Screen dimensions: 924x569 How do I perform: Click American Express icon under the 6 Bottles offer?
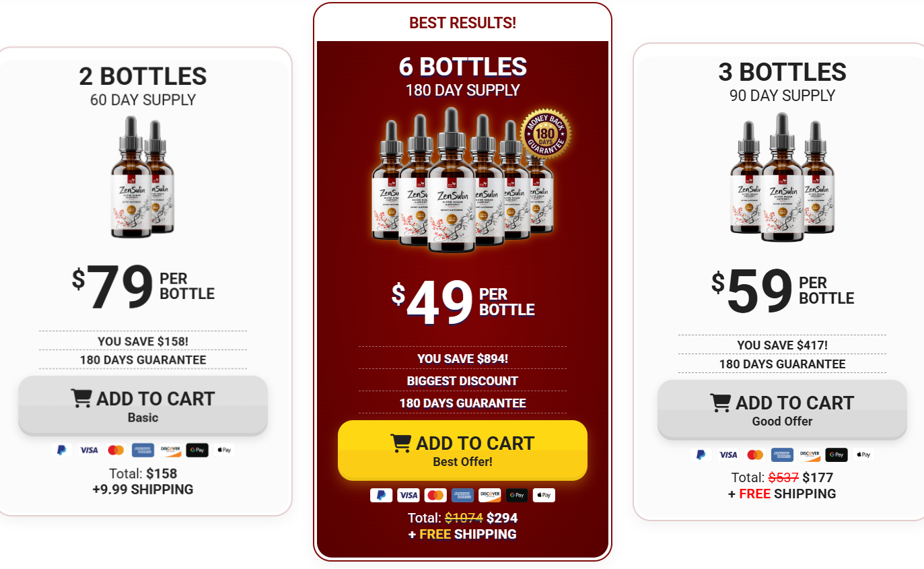462,495
